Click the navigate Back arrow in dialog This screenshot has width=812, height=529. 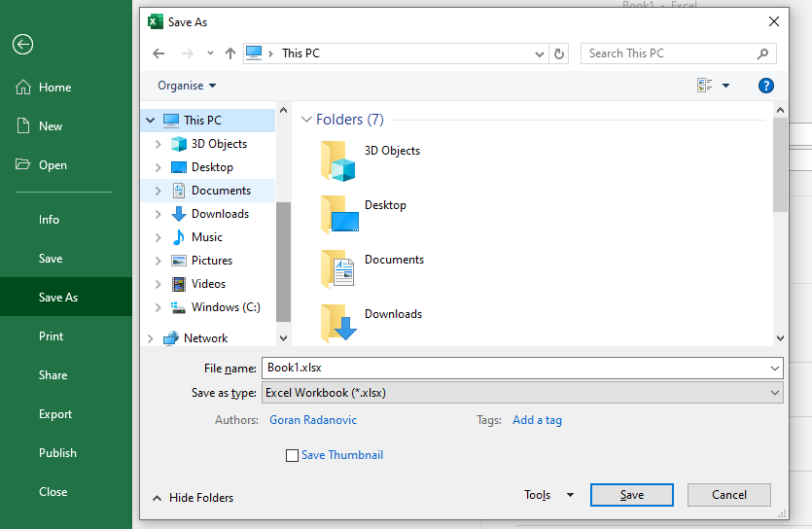coord(159,53)
